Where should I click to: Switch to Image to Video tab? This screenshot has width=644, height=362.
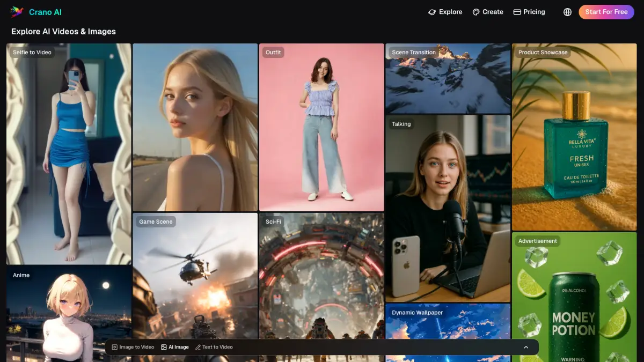(x=133, y=347)
